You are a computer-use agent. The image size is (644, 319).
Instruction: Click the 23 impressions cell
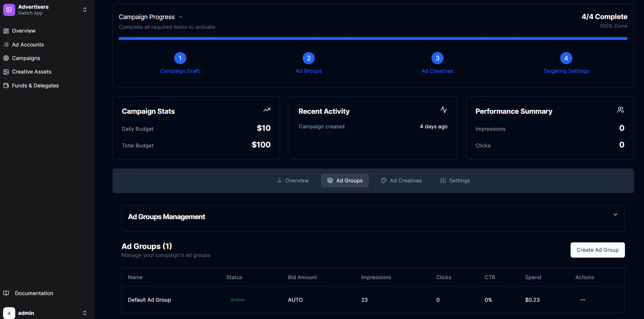(x=364, y=300)
